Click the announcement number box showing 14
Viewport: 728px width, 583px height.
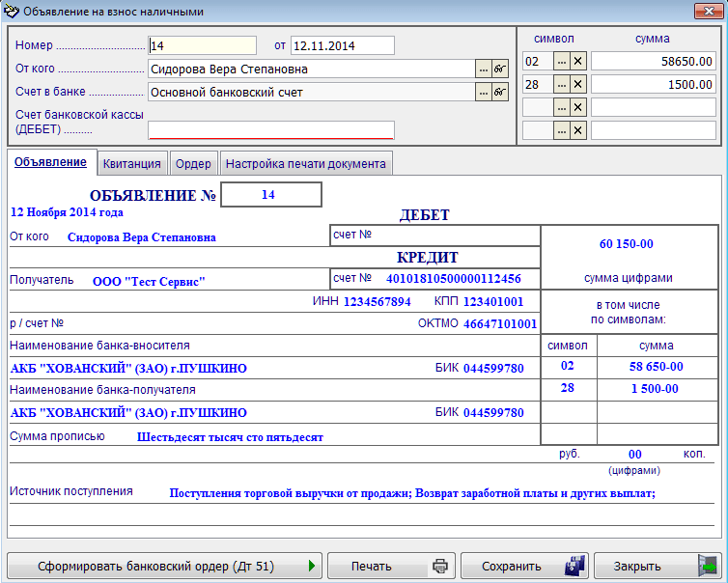coord(271,194)
